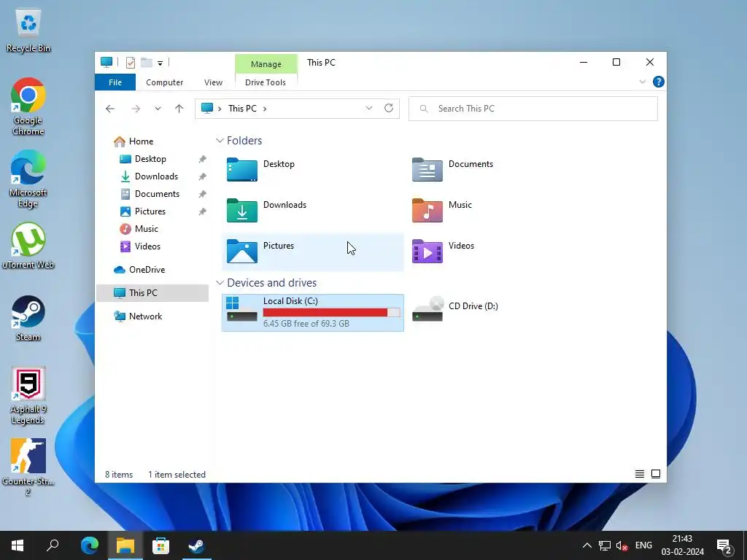This screenshot has height=560, width=747.
Task: Select the Local Disk (C:) drive
Action: [x=312, y=313]
